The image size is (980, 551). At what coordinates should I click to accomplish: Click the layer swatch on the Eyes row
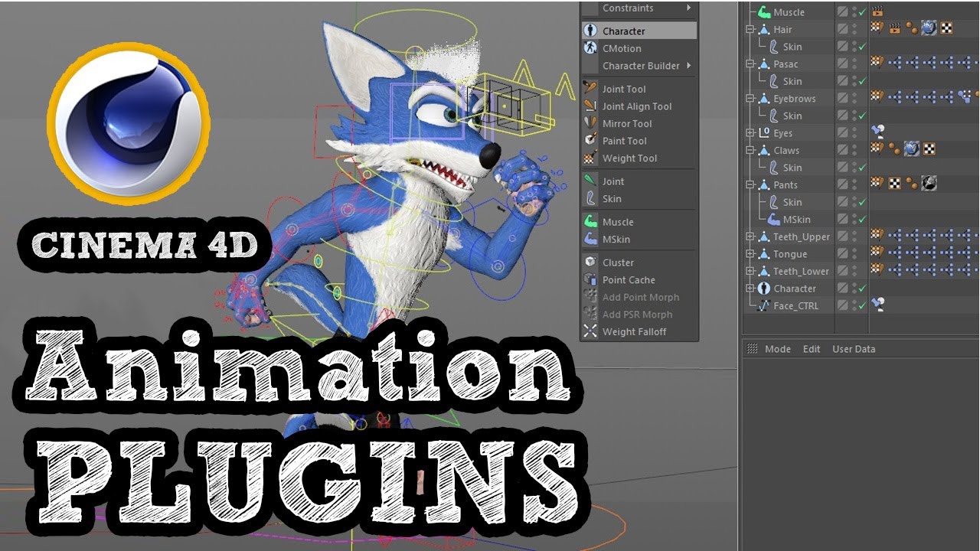coord(843,133)
